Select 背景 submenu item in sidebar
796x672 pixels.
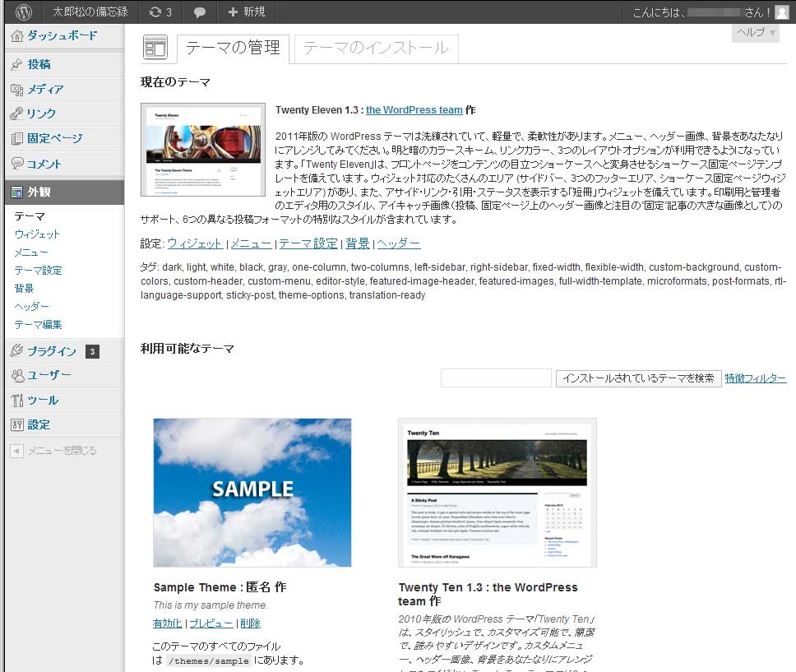pos(24,289)
